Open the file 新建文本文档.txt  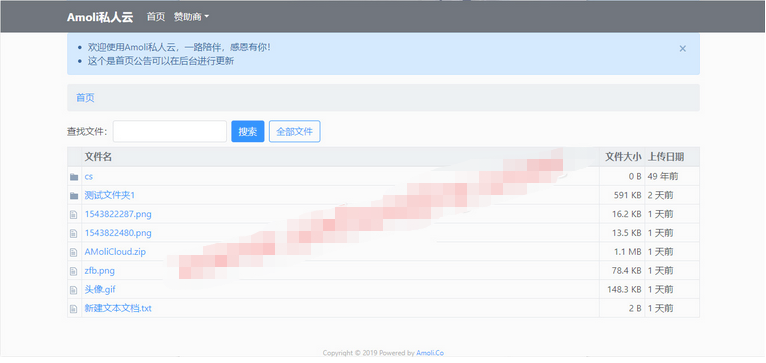[x=118, y=309]
